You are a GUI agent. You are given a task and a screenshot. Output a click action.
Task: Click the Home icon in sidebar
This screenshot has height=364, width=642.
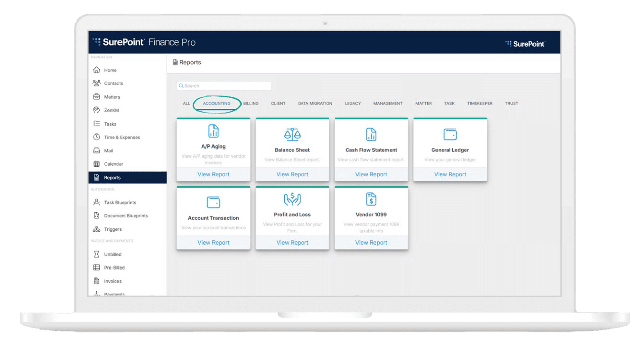97,70
